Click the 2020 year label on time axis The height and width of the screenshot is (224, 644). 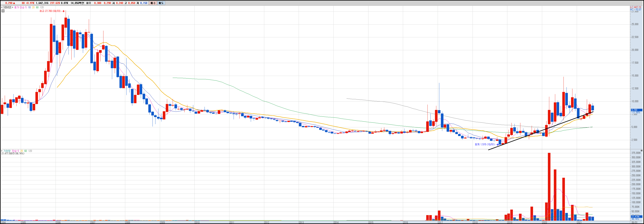tap(544, 222)
